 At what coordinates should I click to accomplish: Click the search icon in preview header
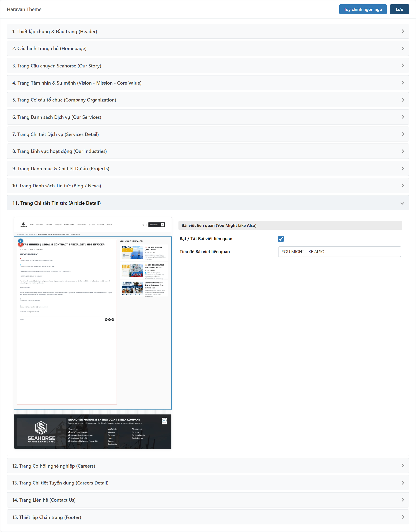[143, 225]
